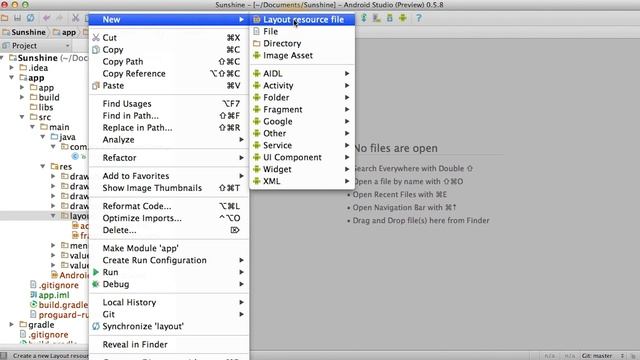Click Run with the green play icon
This screenshot has height=360, width=640.
tap(169, 272)
